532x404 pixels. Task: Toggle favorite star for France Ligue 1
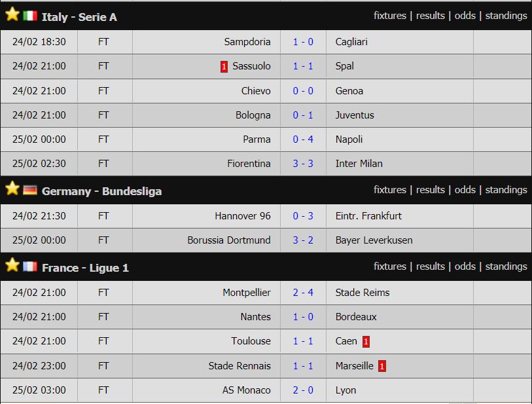12,265
